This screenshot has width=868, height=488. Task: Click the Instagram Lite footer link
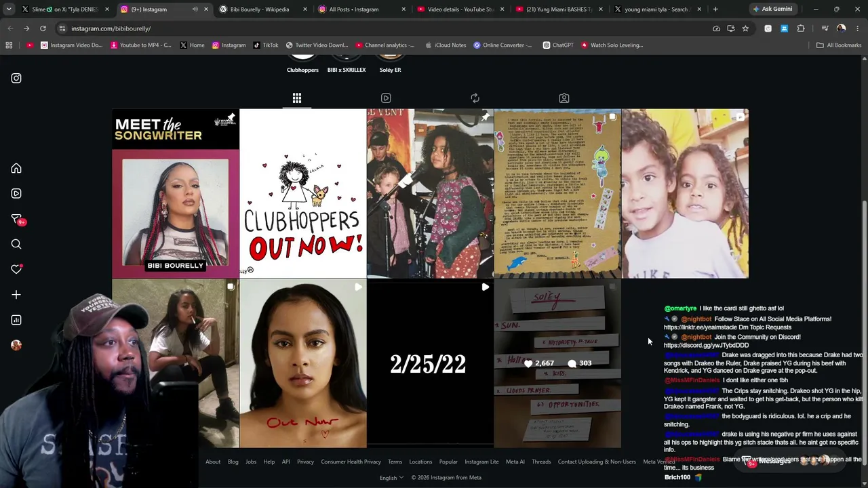pos(481,462)
